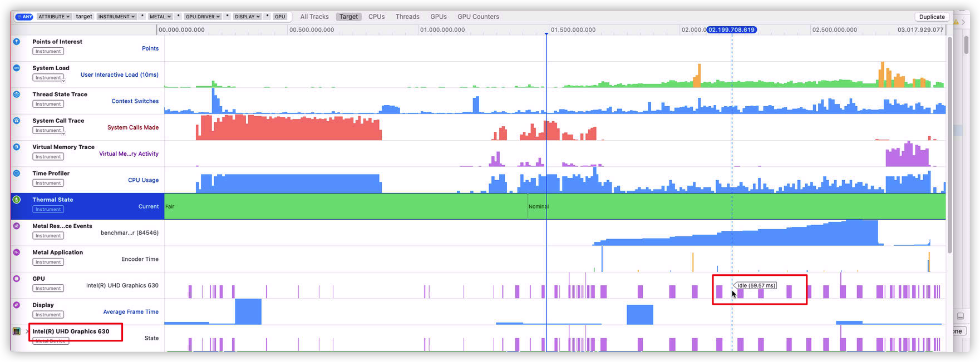Open the ATTRIBUTE filter dropdown
The width and height of the screenshot is (980, 362).
pos(54,17)
